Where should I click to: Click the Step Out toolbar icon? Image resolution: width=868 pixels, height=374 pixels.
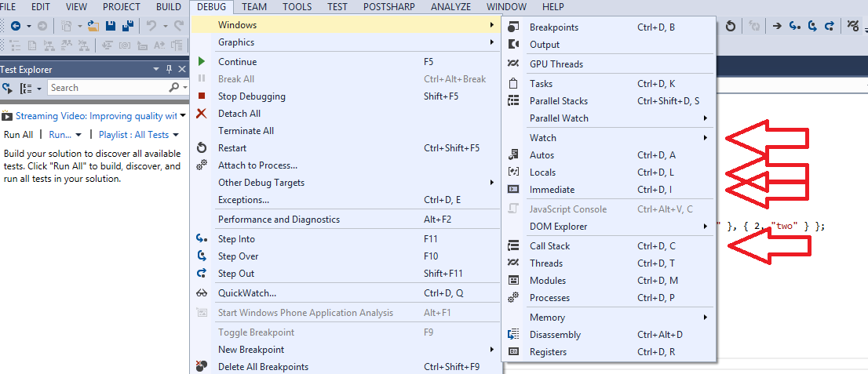point(829,27)
